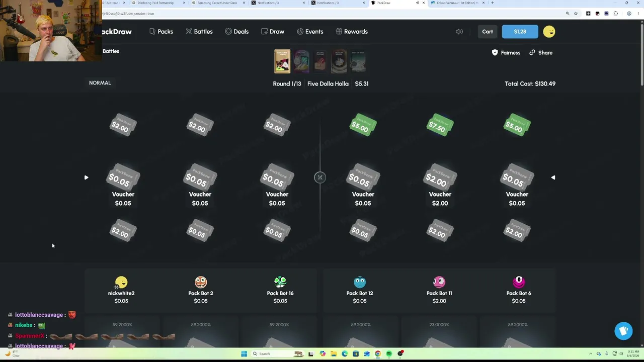The image size is (644, 362).
Task: Select nickwhite2's yellow avatar
Action: 121,282
